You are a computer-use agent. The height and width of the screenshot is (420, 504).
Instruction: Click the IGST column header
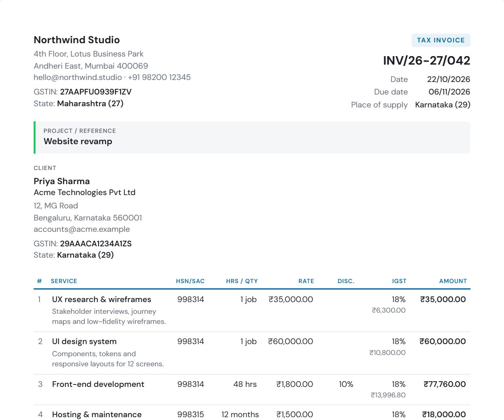399,281
